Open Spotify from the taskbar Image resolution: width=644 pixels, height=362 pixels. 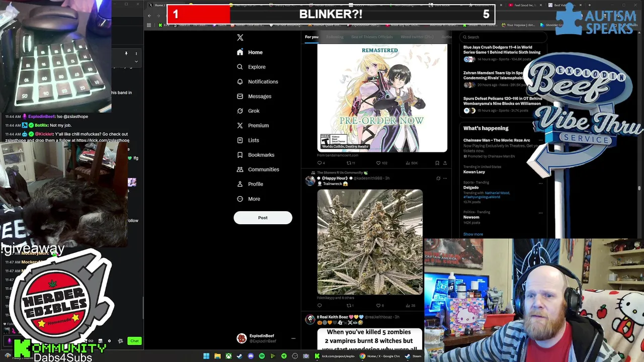click(x=262, y=356)
